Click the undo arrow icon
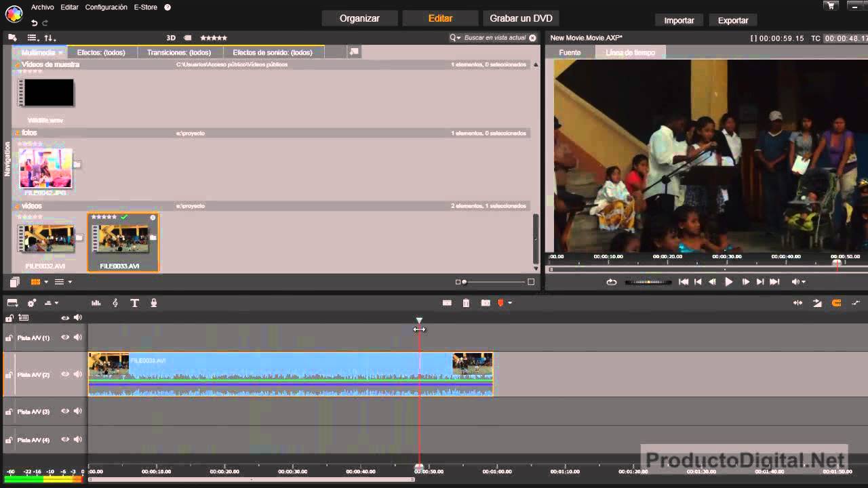Viewport: 868px width, 488px height. [x=34, y=22]
